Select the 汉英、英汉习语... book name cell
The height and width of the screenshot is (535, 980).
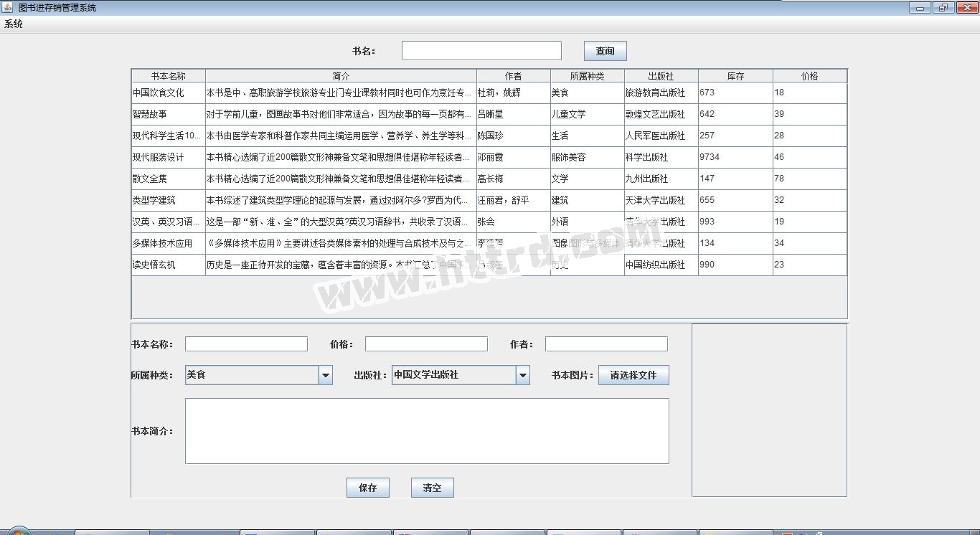tap(169, 222)
